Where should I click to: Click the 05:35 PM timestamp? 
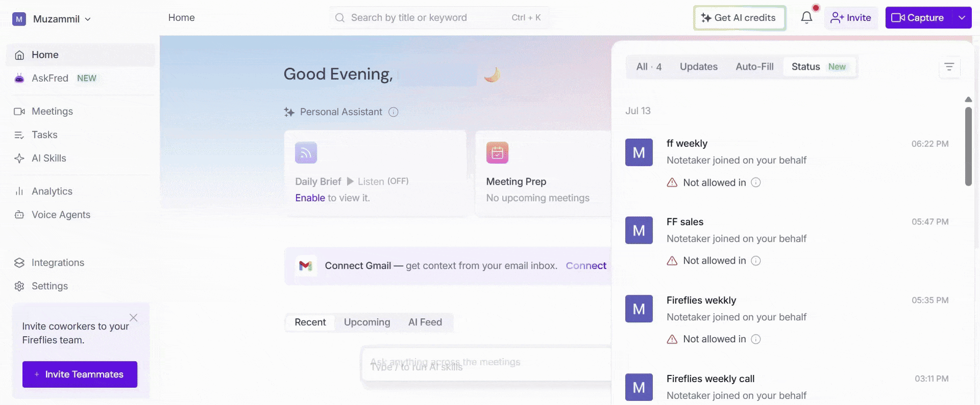pos(930,300)
